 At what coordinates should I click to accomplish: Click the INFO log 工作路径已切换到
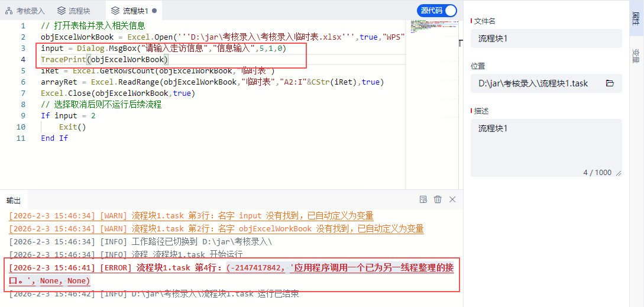pos(141,241)
